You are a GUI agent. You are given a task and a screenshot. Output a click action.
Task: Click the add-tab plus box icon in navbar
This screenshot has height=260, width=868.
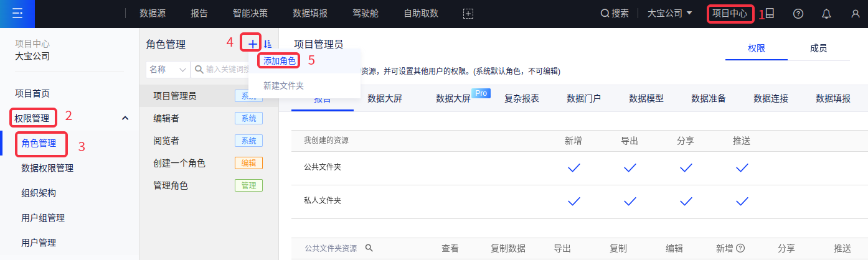pyautogui.click(x=468, y=14)
